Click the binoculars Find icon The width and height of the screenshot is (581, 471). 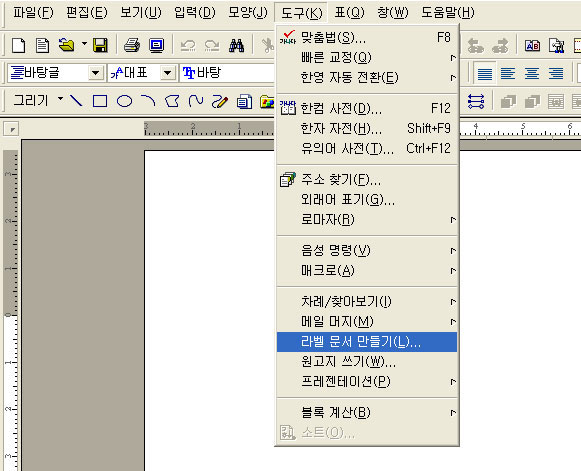pos(236,46)
